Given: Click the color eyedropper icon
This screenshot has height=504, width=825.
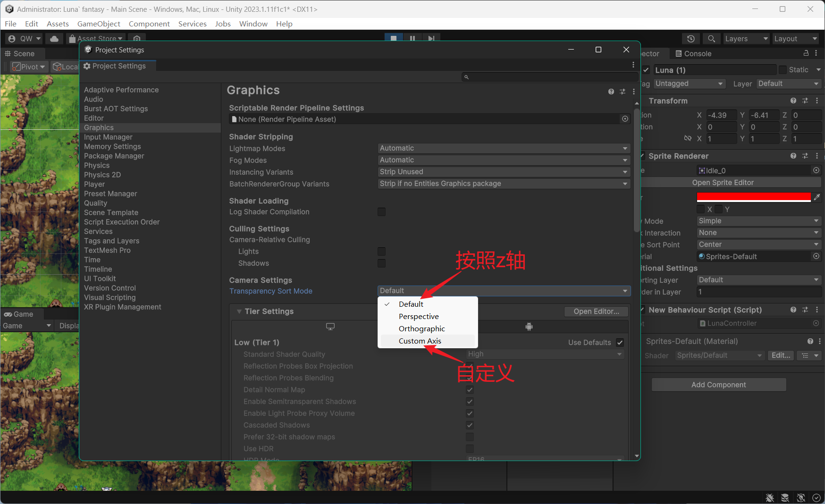Looking at the screenshot, I should [817, 197].
